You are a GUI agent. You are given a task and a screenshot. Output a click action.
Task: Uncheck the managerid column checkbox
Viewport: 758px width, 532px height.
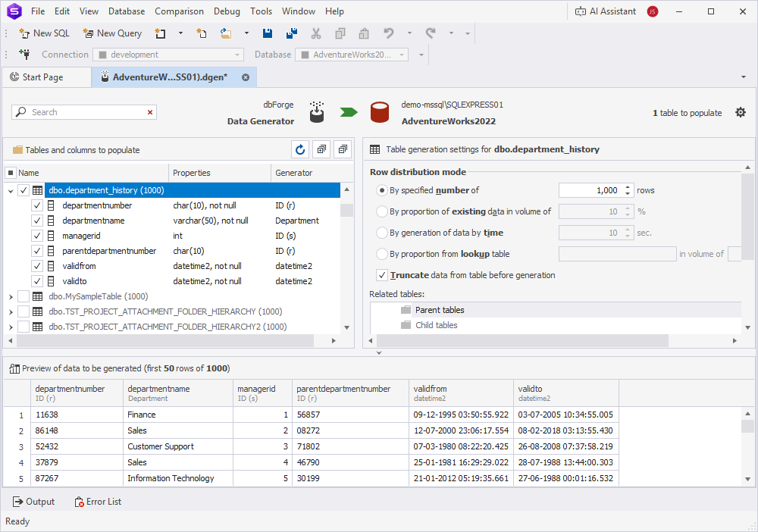tap(37, 236)
